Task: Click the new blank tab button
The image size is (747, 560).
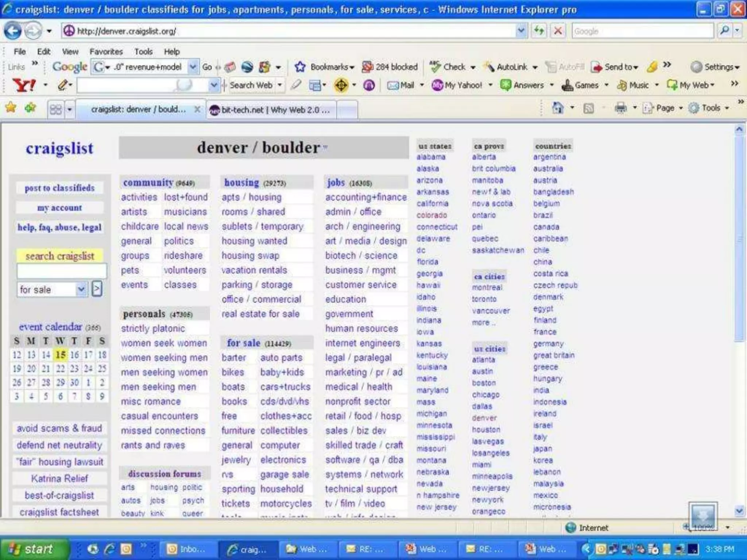Action: (347, 110)
